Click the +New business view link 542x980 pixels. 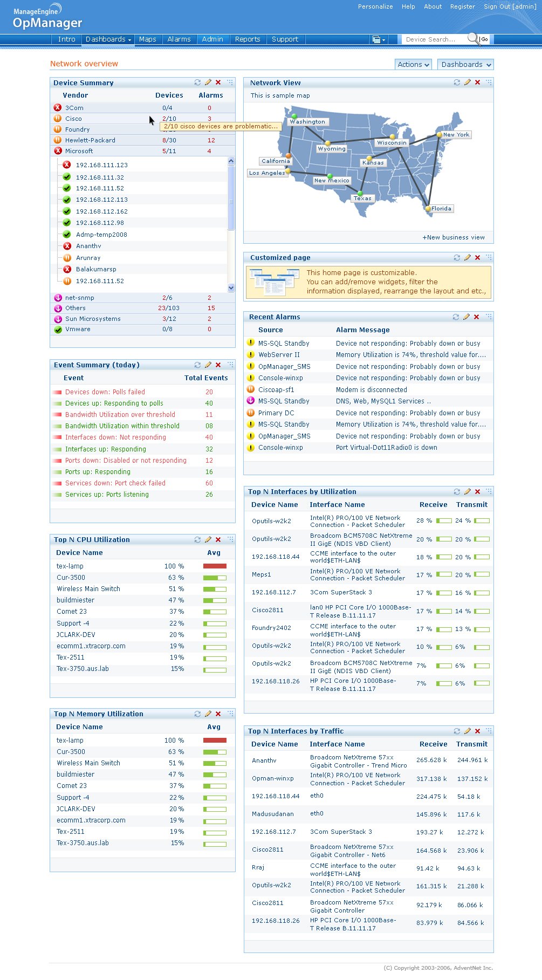click(453, 237)
